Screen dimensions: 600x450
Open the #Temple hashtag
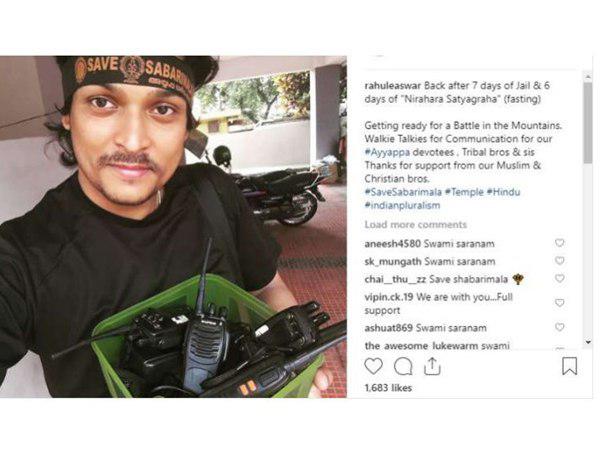point(464,192)
